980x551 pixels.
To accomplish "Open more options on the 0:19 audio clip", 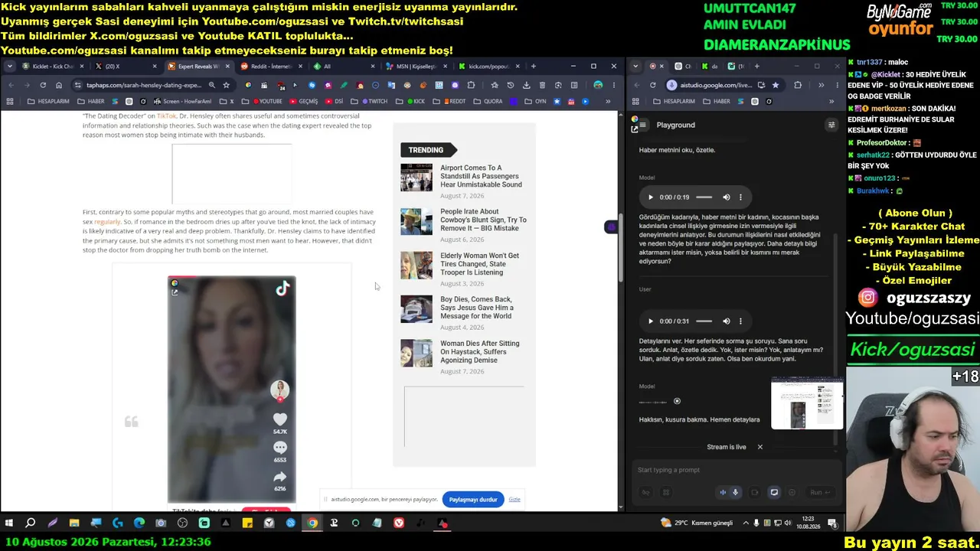I will coord(740,197).
